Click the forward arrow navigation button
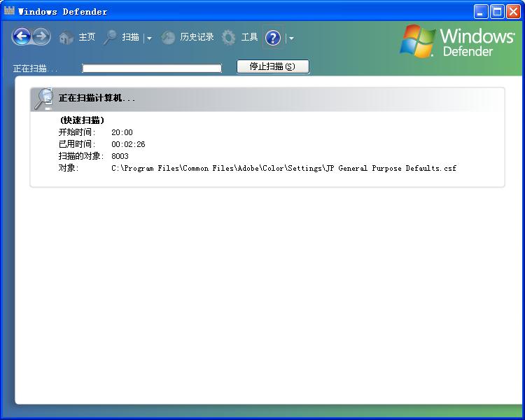 pyautogui.click(x=41, y=36)
